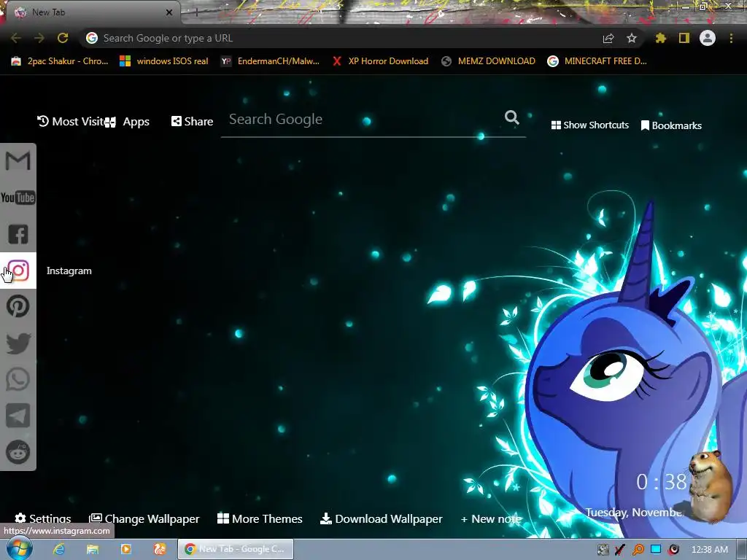Toggle the browser side panel

[684, 38]
